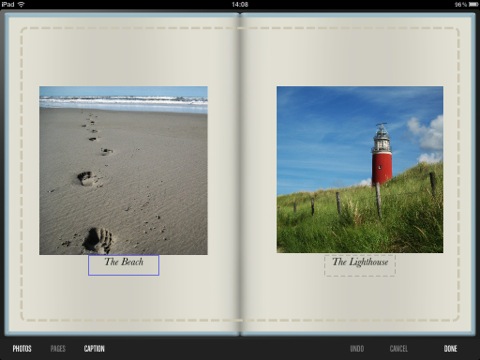Screen dimensions: 480x360
Task: Tap the 14:08 clock
Action: click(x=240, y=4)
